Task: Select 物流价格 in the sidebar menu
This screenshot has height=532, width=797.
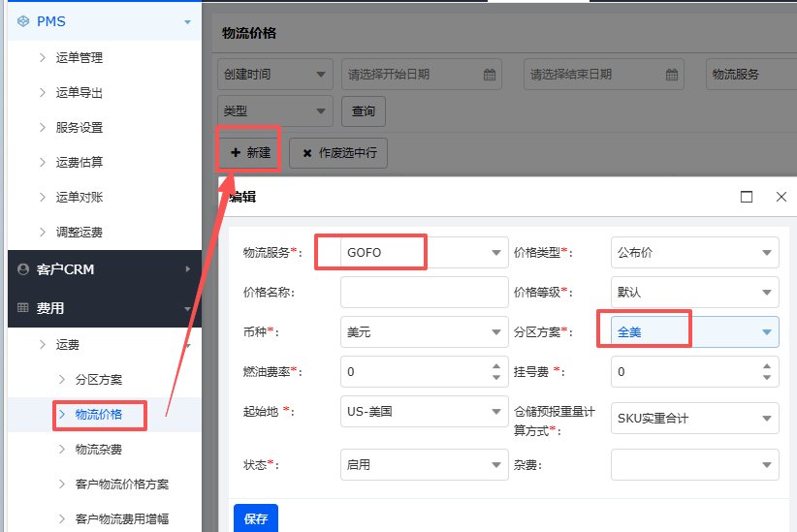Action: point(99,415)
